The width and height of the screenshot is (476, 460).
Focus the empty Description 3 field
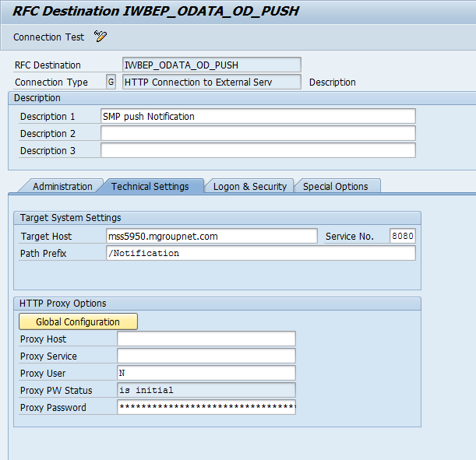click(x=258, y=150)
